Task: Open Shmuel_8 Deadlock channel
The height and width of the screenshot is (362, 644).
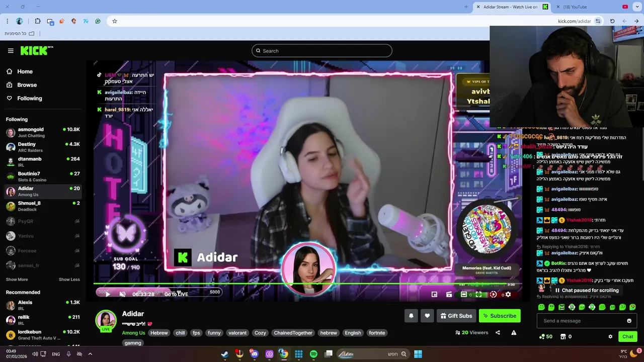Action: point(43,206)
